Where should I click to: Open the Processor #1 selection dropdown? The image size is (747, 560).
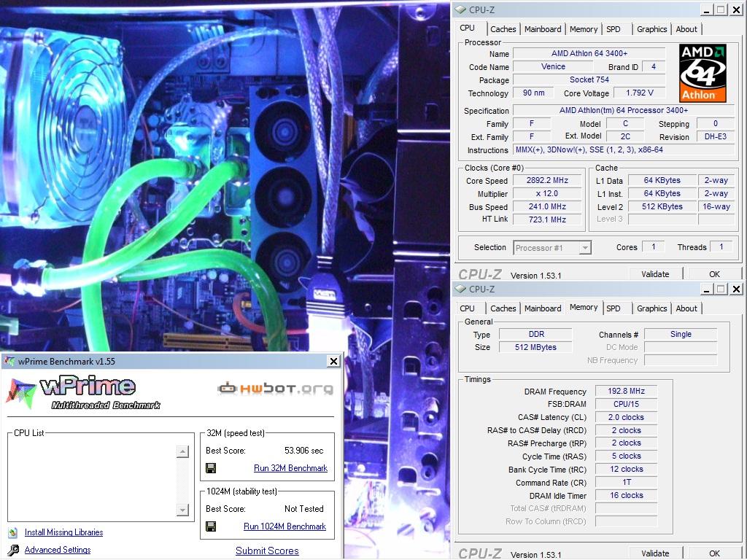[x=585, y=248]
